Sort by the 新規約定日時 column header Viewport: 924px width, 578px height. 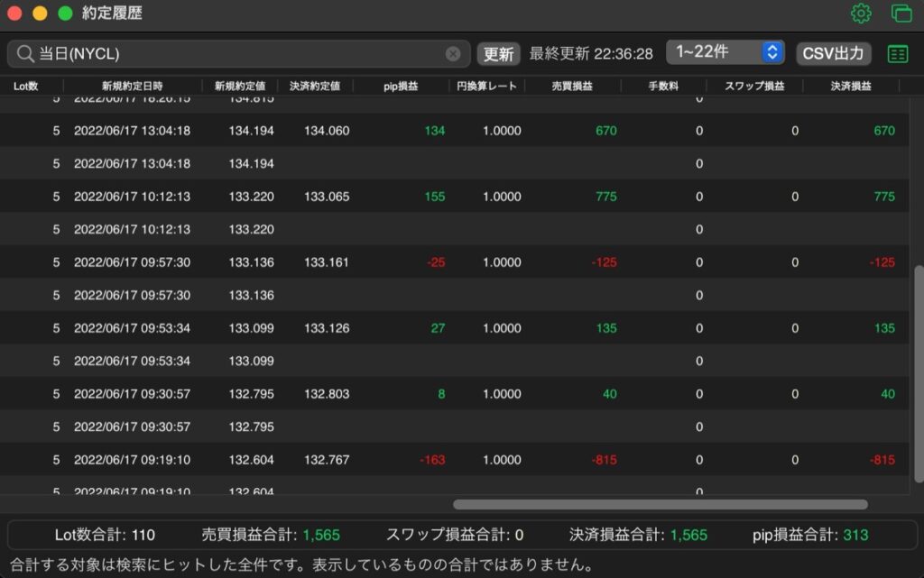tap(132, 86)
